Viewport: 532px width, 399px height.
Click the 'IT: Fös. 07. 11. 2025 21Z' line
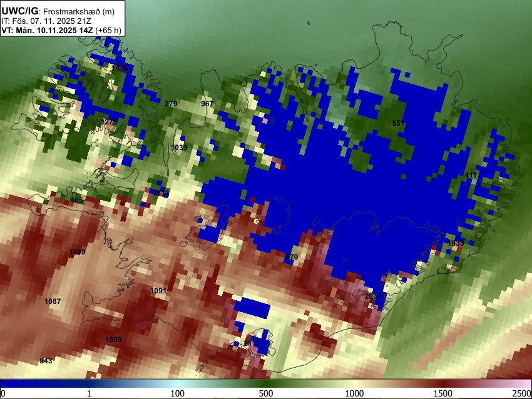(x=46, y=21)
